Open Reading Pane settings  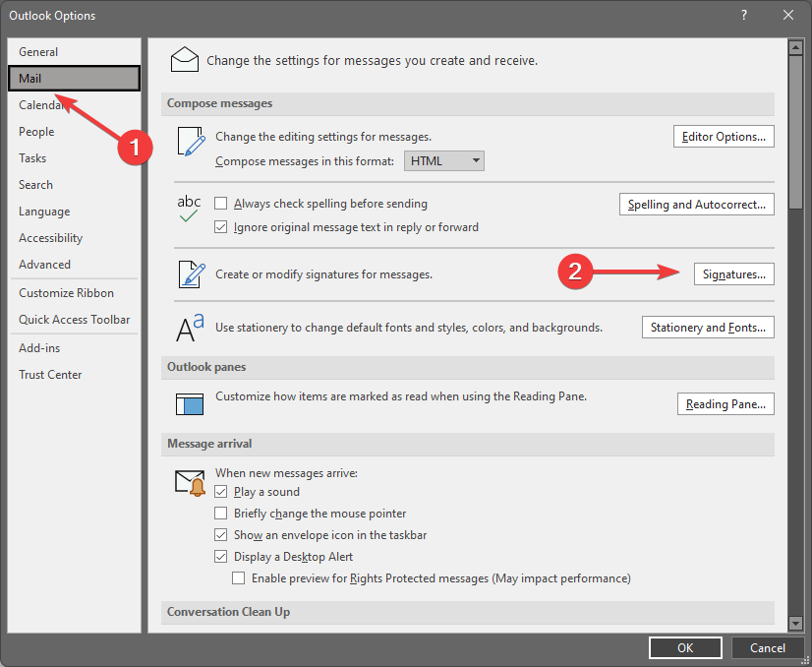(725, 404)
